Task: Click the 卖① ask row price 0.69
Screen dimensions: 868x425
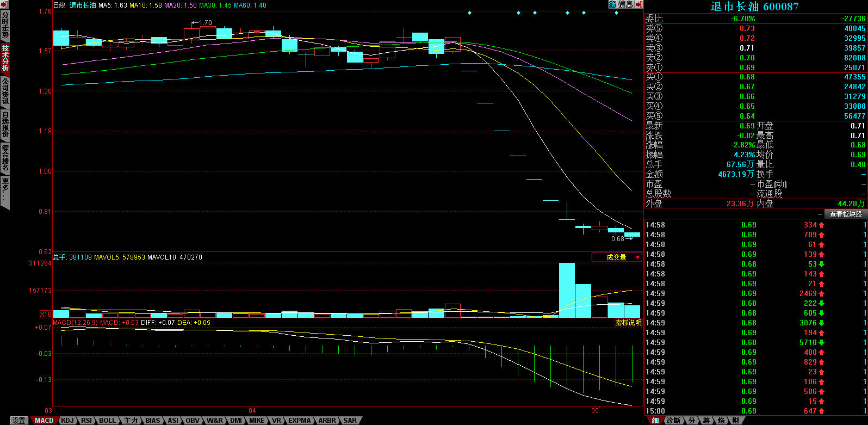Action: pos(747,67)
